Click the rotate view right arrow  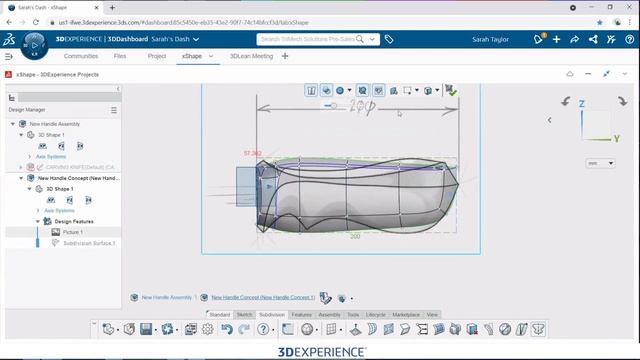tap(622, 101)
